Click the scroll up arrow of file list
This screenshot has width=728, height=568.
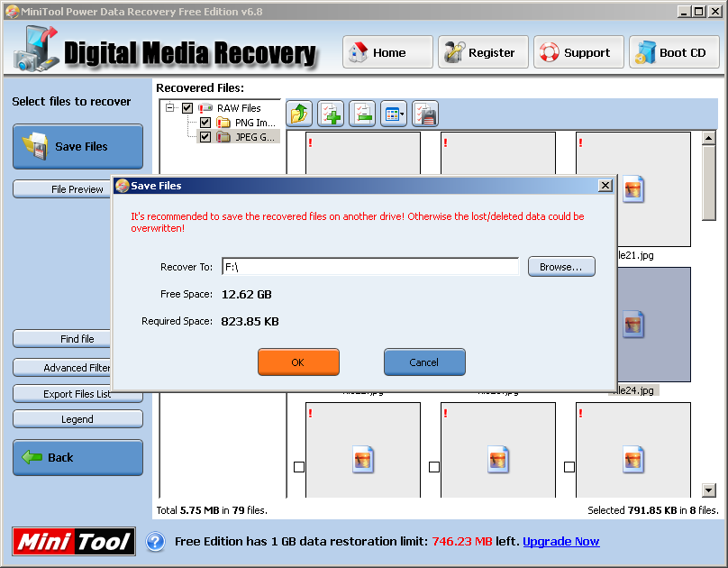tap(708, 138)
